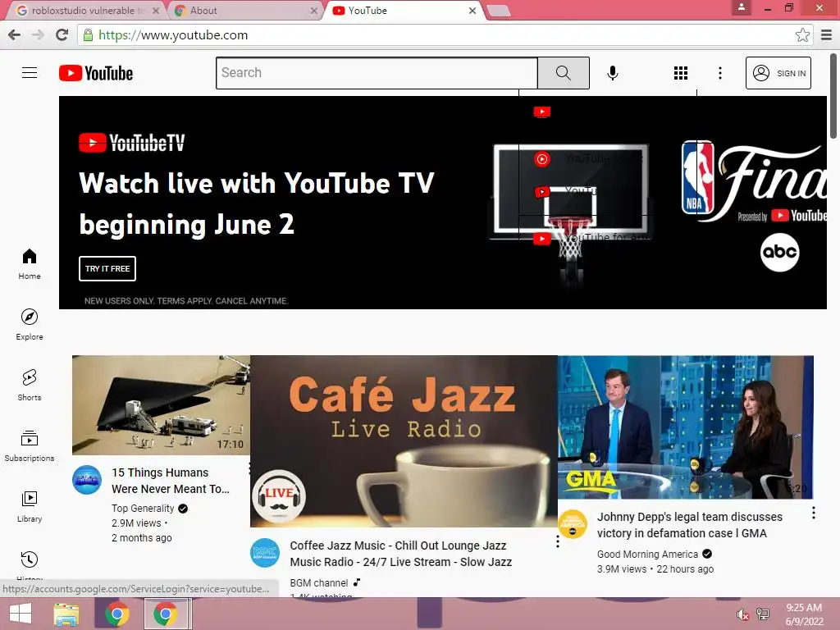
Task: Click the Chrome profile icon in title bar
Action: [x=742, y=7]
